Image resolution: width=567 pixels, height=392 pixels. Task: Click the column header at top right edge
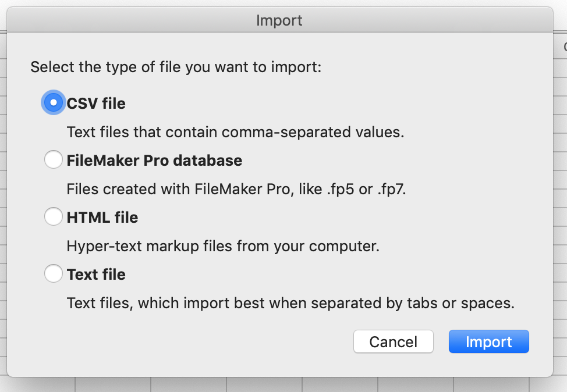(x=562, y=47)
